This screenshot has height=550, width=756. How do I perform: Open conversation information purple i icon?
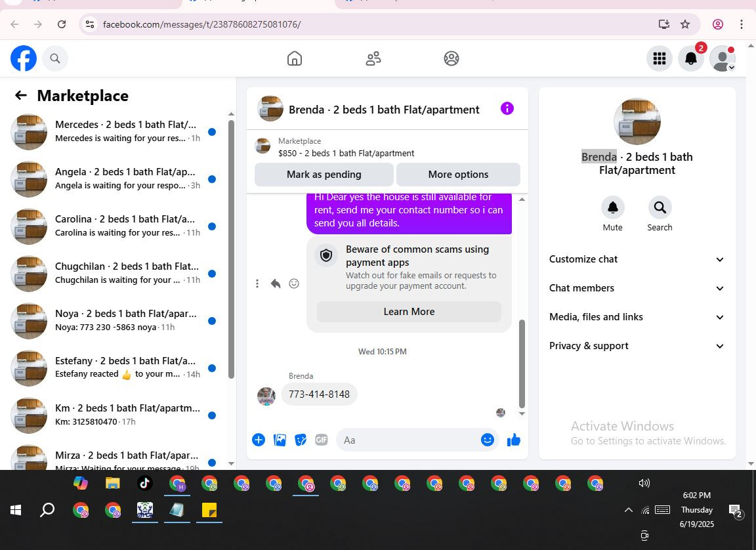(507, 108)
